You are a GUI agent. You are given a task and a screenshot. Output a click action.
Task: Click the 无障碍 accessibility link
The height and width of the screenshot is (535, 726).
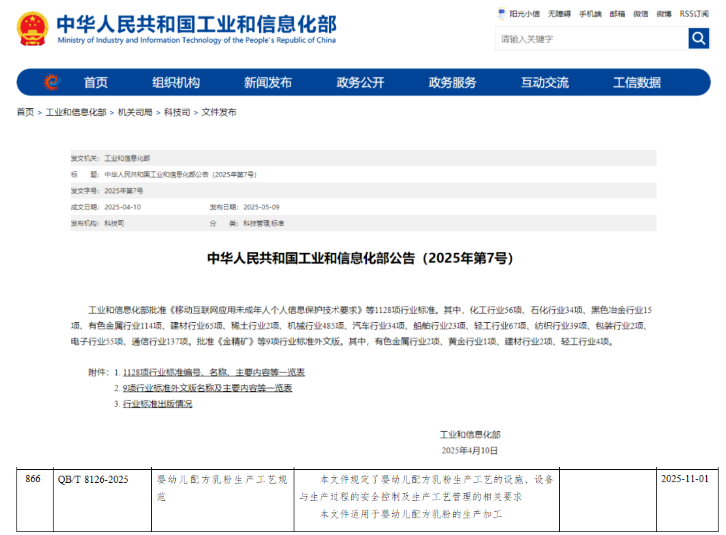559,14
